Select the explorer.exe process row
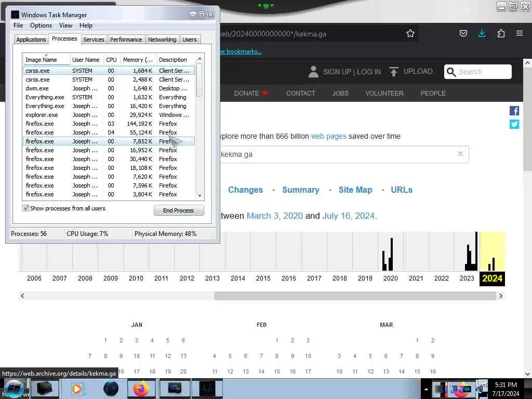Viewport: 532px width, 399px height. tap(109, 115)
